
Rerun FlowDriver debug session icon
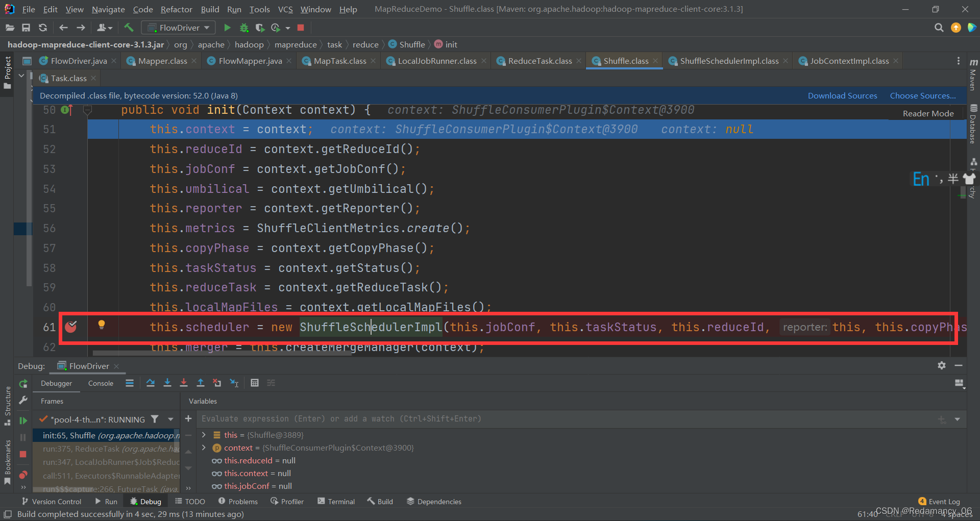(x=23, y=384)
